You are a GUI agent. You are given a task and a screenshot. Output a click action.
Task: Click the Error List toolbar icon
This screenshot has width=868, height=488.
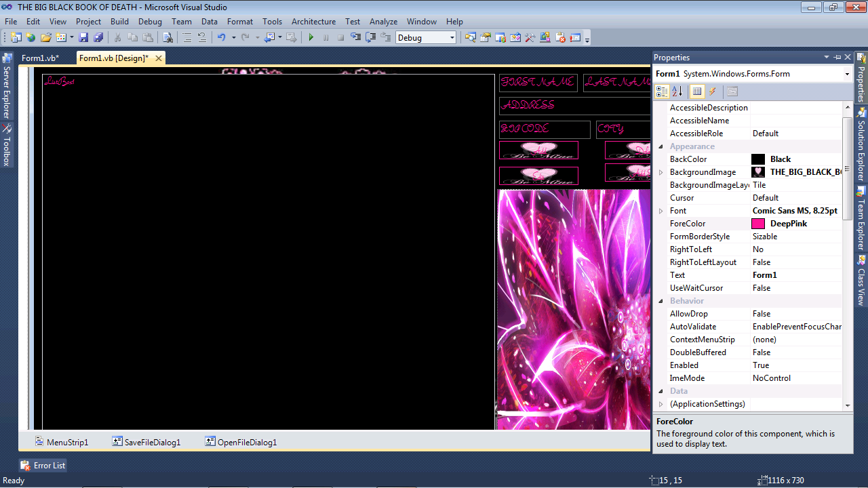tap(560, 38)
